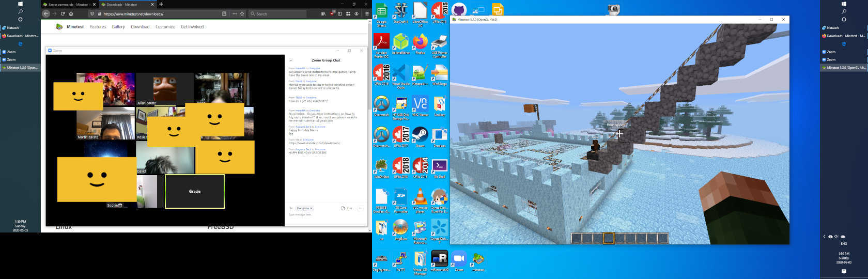This screenshot has width=868, height=279.
Task: Open Gallery in Minetest site navigation
Action: (118, 27)
